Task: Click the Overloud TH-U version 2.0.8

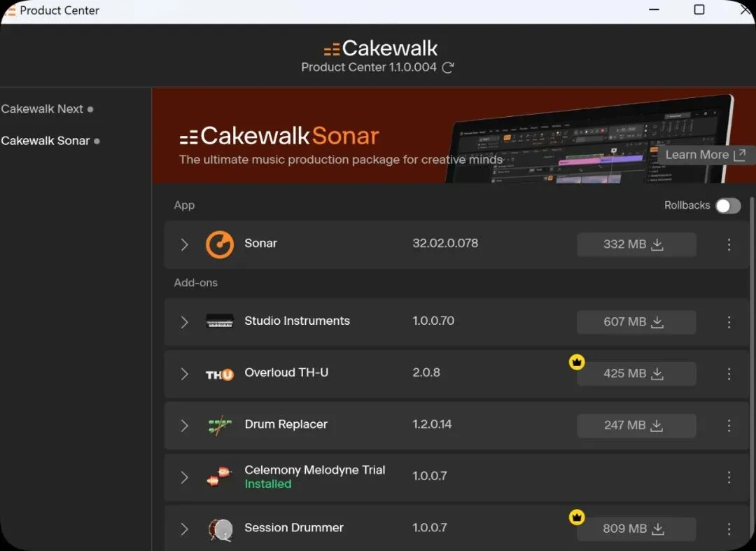Action: [x=426, y=372]
